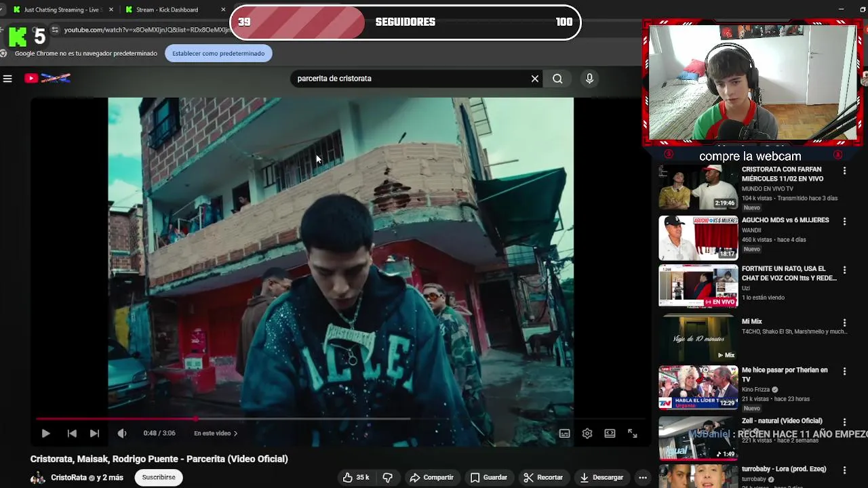This screenshot has width=868, height=488.
Task: Open 'turrobaby - Lora (prod. Ezeq)' title
Action: [x=785, y=470]
